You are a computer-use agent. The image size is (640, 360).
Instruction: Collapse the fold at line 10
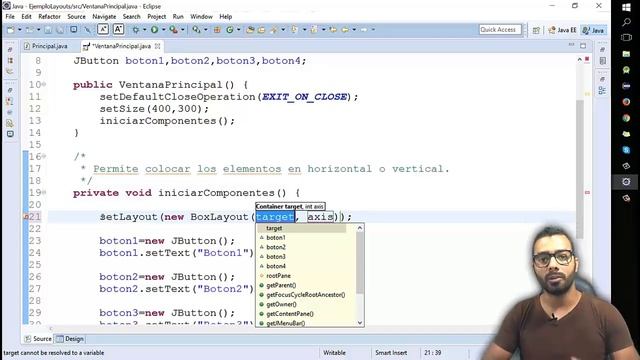click(44, 84)
